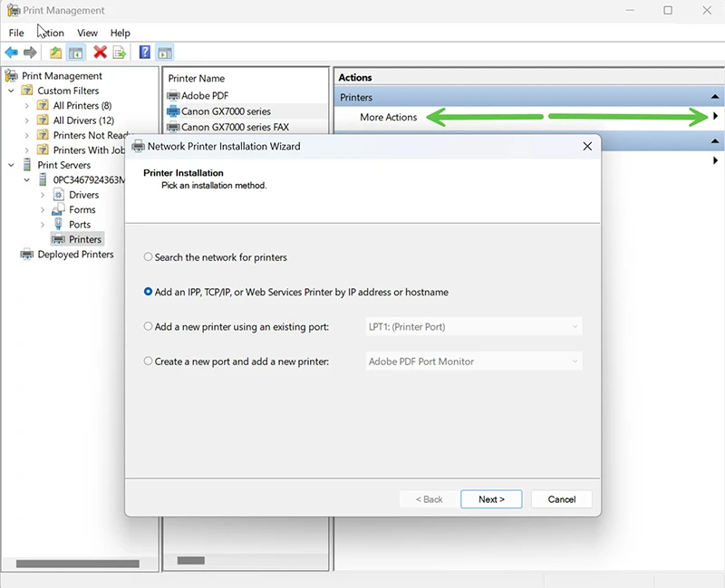Click the blue Back navigation arrow
Screen dimensions: 725x588
[11, 52]
